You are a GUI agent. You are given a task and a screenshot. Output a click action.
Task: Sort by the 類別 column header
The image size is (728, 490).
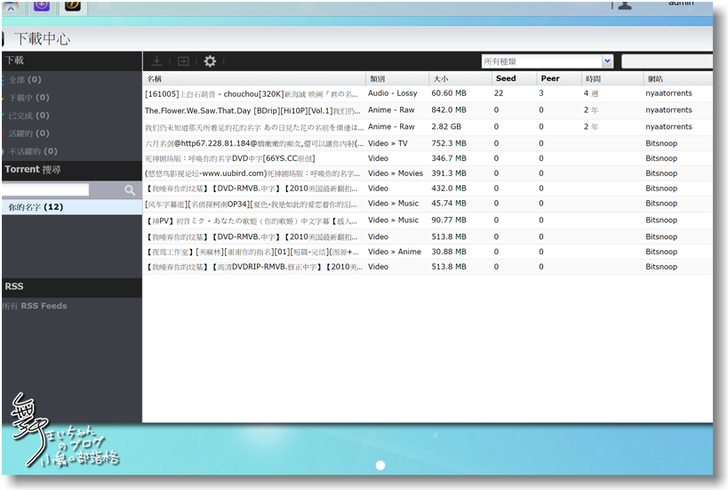pyautogui.click(x=397, y=78)
